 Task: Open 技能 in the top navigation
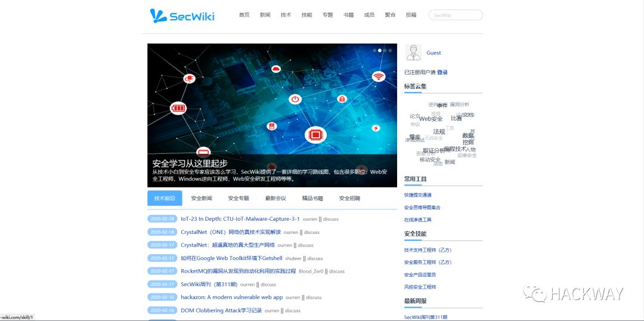(307, 15)
